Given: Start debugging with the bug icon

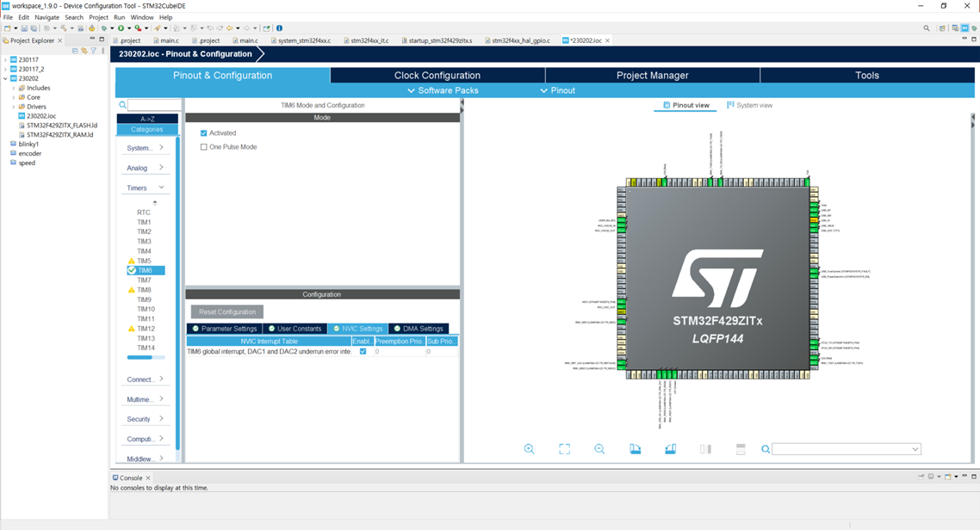Looking at the screenshot, I should point(103,28).
